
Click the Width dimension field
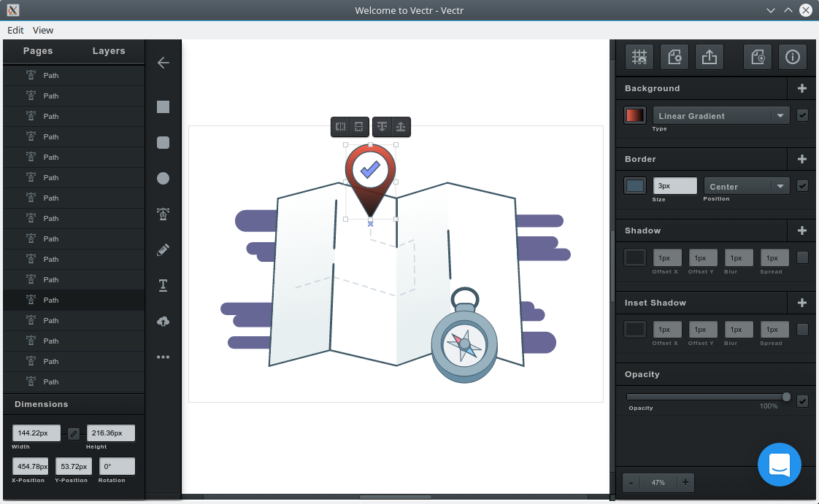(36, 433)
